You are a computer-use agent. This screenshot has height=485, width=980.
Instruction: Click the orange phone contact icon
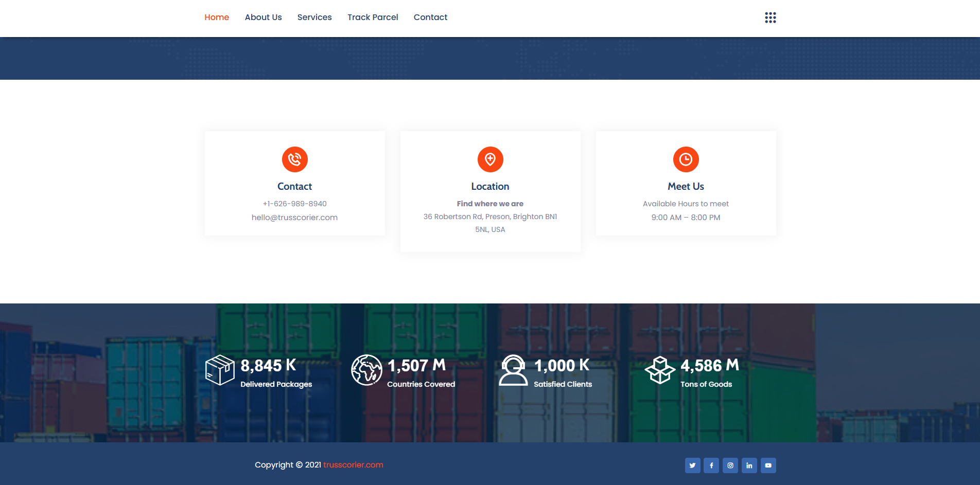pyautogui.click(x=294, y=159)
